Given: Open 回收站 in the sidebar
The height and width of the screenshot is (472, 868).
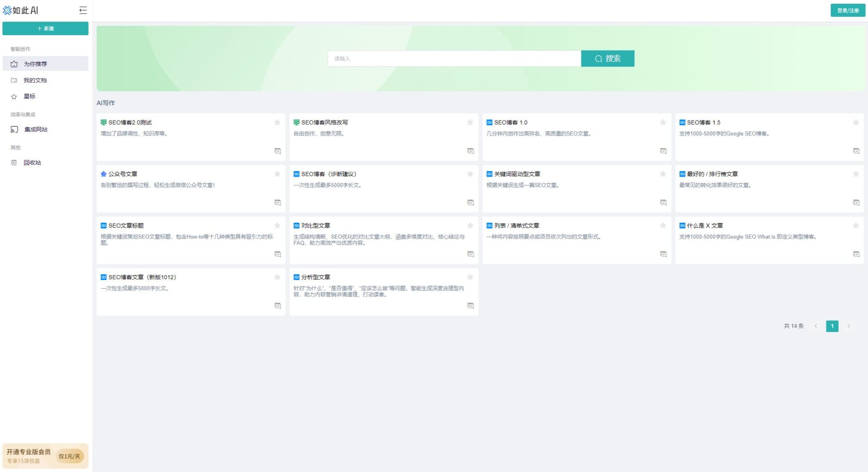Looking at the screenshot, I should [32, 163].
